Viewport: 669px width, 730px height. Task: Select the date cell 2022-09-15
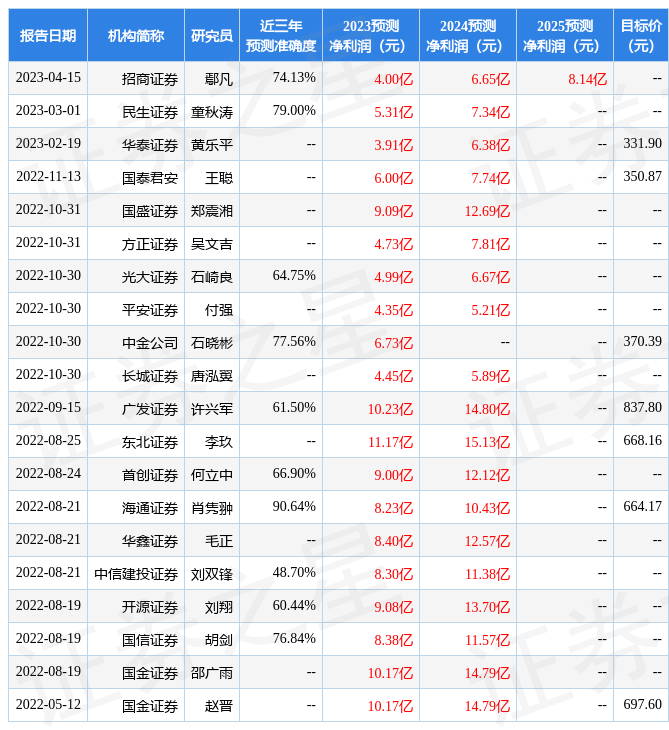(x=48, y=408)
